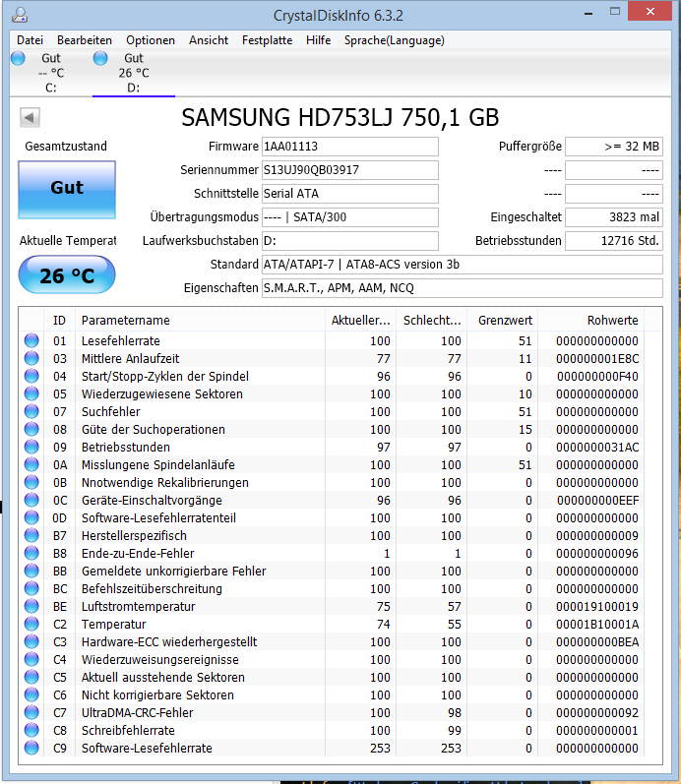Image resolution: width=681 pixels, height=784 pixels.
Task: Click status orb for Suchfehler row
Action: point(31,411)
